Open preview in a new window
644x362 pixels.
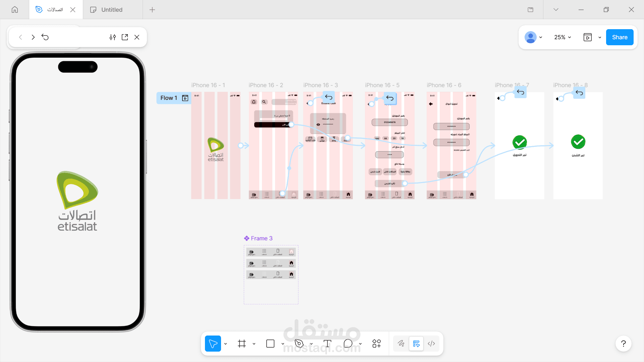tap(125, 37)
